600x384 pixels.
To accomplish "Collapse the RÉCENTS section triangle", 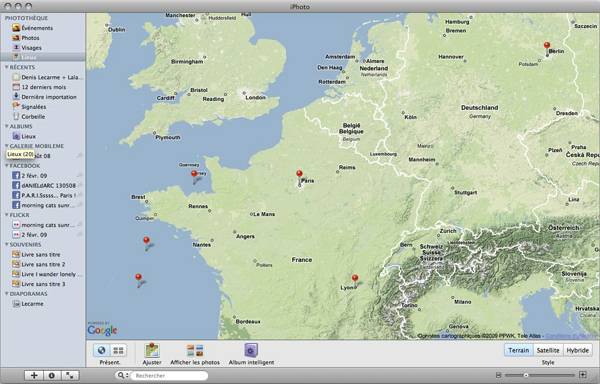I will [7, 67].
